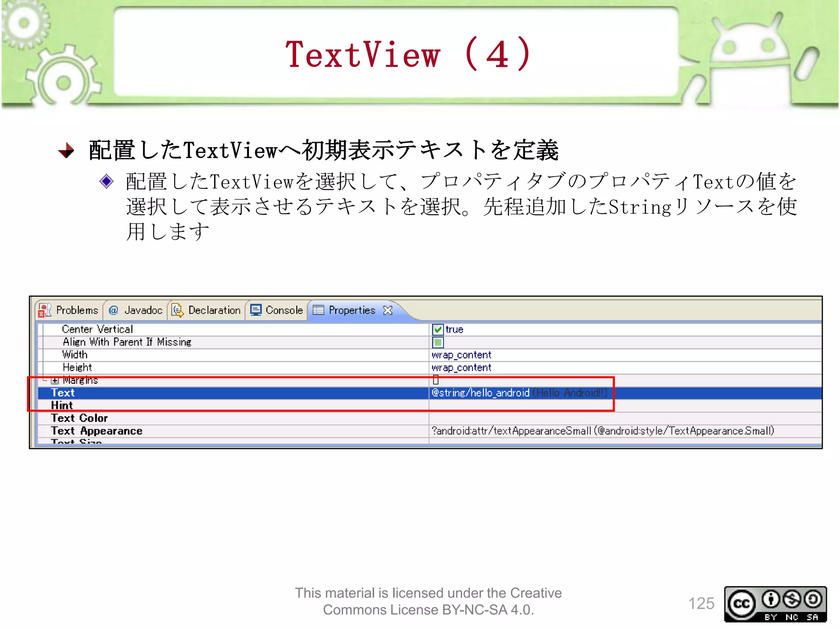
Task: Click the Height wrap_content value
Action: coord(461,367)
